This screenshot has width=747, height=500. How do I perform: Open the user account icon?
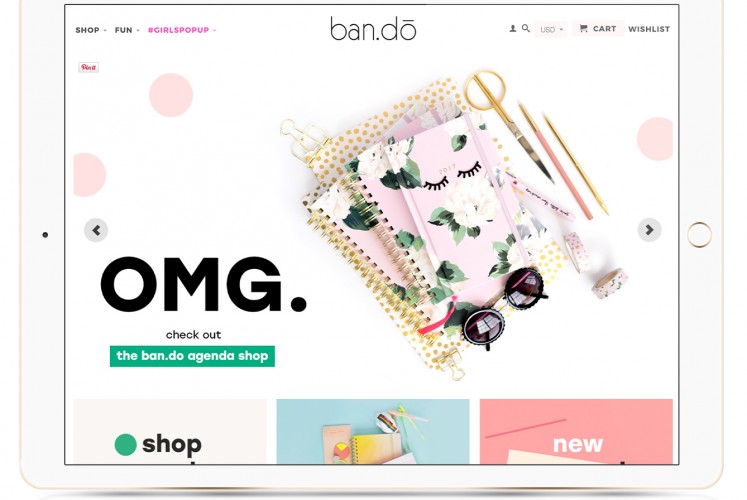513,29
